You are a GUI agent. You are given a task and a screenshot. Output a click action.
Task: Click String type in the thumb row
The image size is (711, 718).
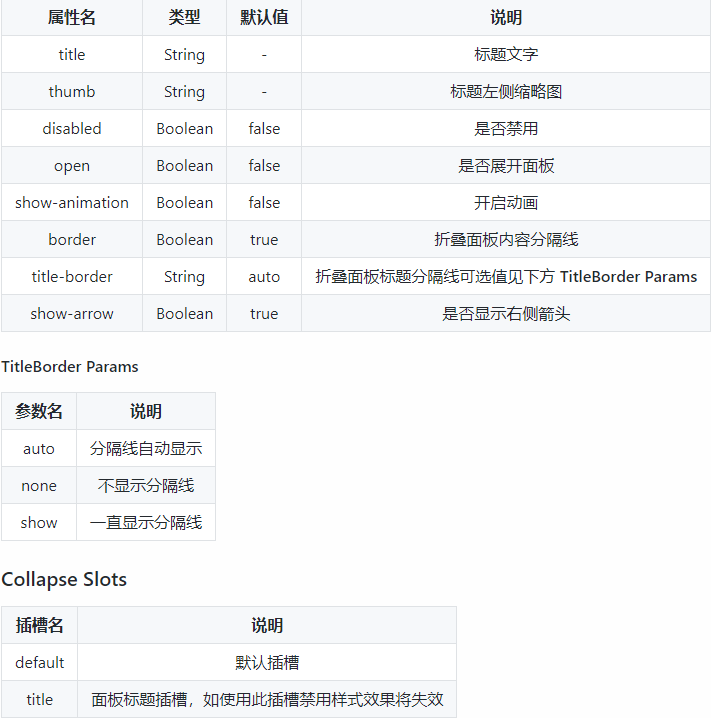point(185,92)
